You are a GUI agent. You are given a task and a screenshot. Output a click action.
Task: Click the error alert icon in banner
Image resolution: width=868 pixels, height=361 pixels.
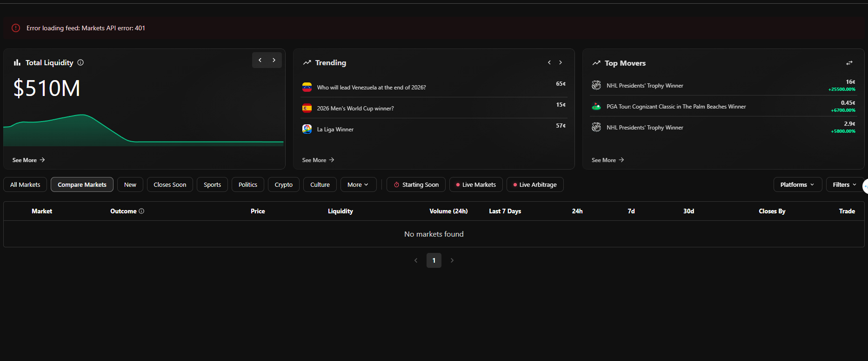pyautogui.click(x=16, y=28)
